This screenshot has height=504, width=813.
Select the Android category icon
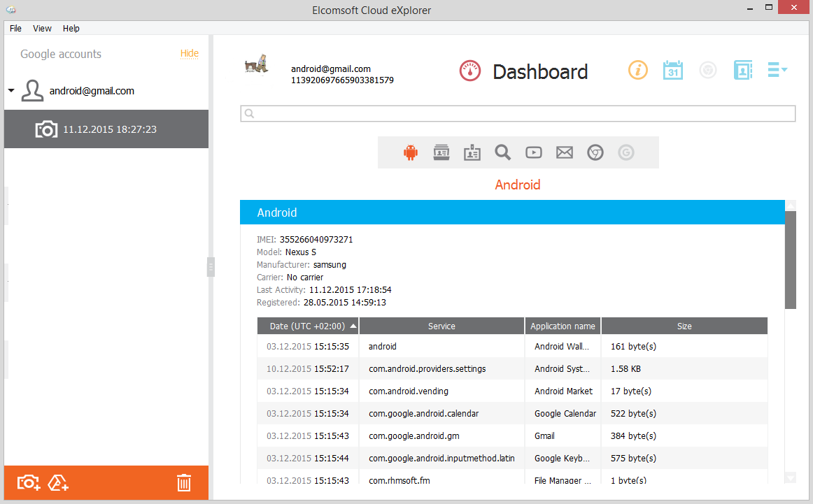411,152
